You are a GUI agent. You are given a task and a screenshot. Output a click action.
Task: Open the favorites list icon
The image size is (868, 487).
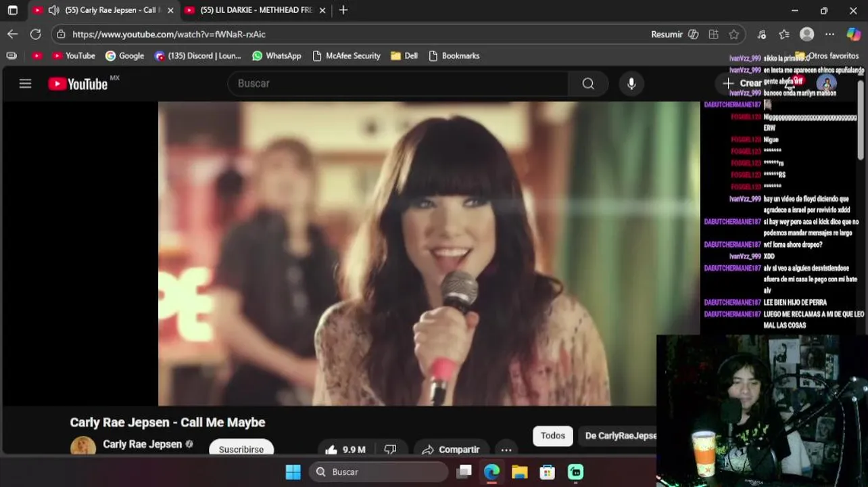pos(784,34)
